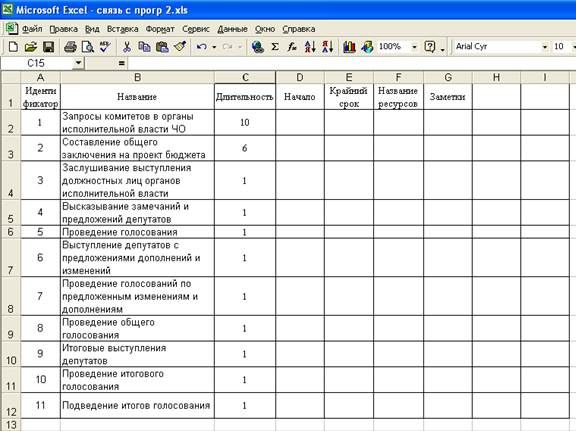Open the Name Box dropdown arrow
This screenshot has width=576, height=431.
coord(78,63)
